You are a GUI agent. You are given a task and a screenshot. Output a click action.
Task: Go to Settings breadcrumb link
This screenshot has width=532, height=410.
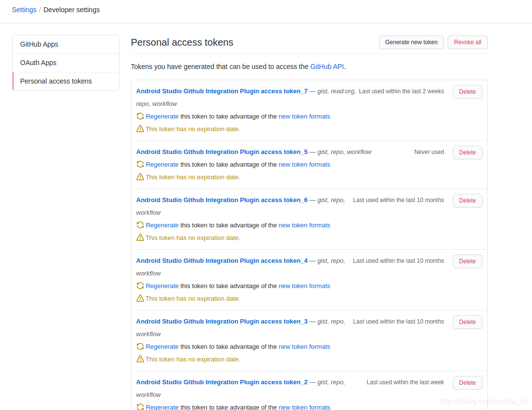(x=24, y=10)
